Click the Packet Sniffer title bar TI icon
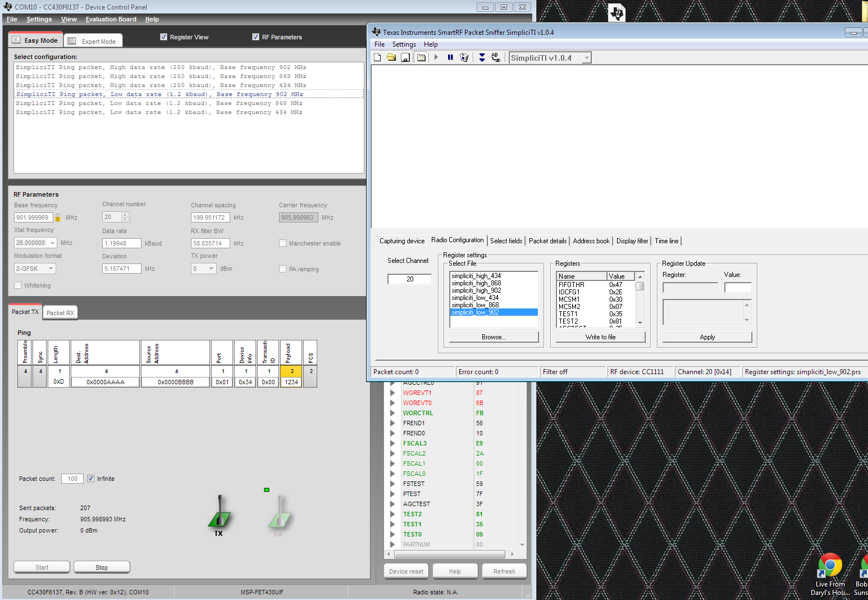 pyautogui.click(x=376, y=32)
